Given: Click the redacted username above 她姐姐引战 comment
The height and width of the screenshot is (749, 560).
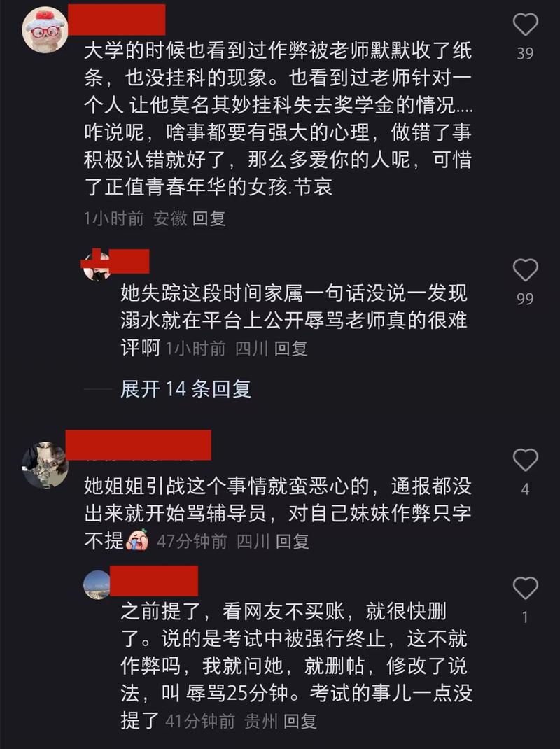Looking at the screenshot, I should [x=139, y=444].
